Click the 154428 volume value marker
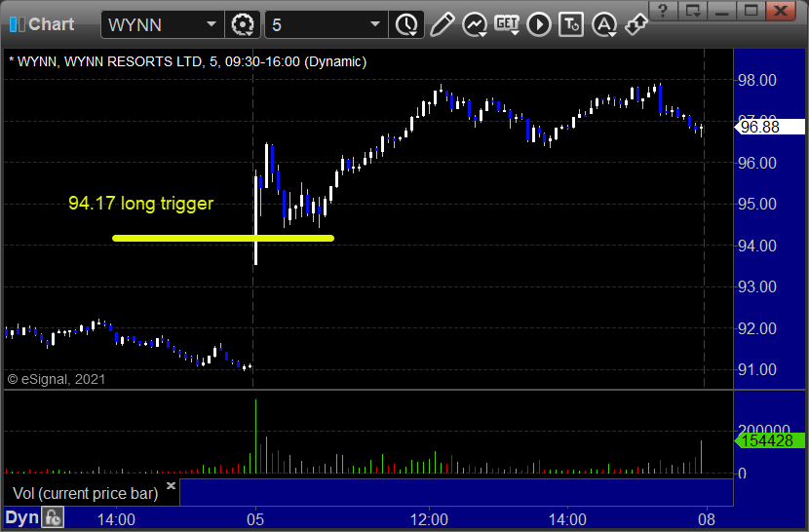Viewport: 809px width, 532px height. point(769,440)
